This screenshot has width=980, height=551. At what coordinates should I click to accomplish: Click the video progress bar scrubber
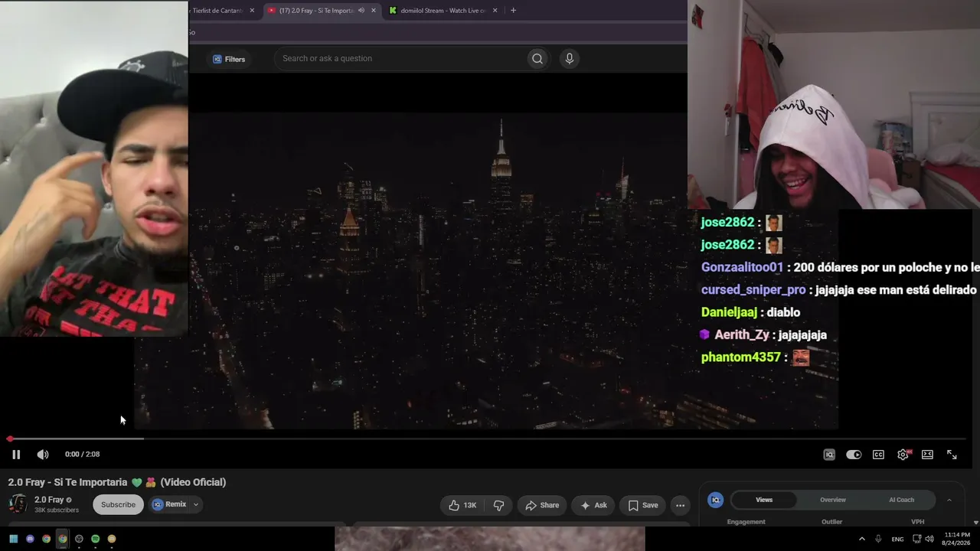click(x=10, y=439)
